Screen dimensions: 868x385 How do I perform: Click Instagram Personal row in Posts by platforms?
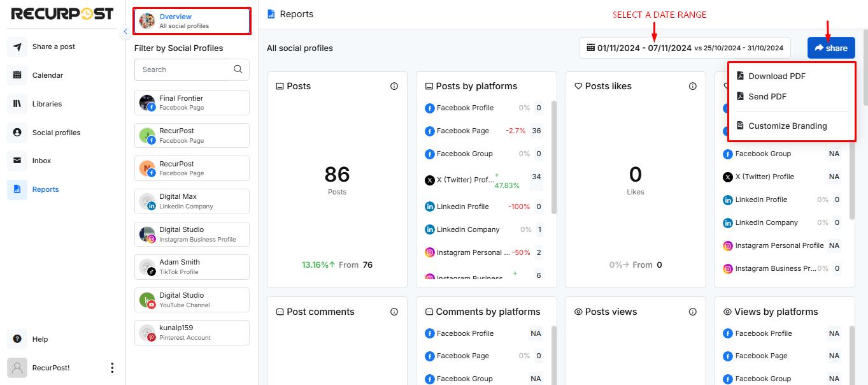(x=484, y=252)
